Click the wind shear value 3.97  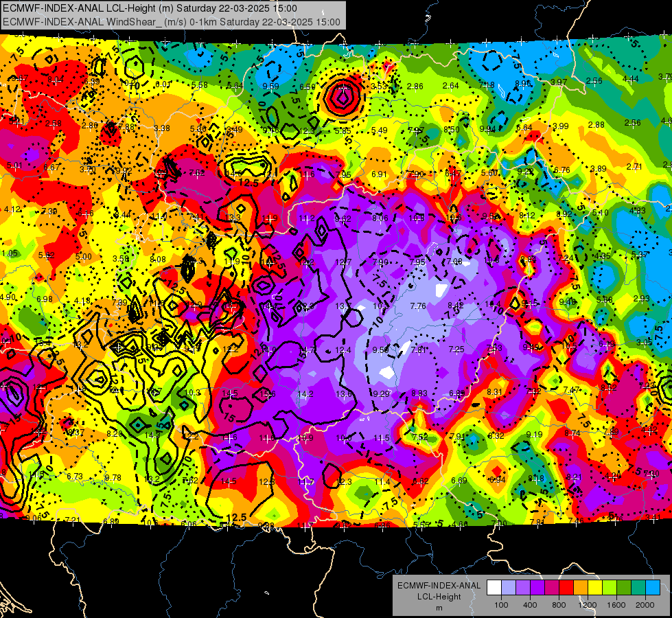(x=559, y=82)
